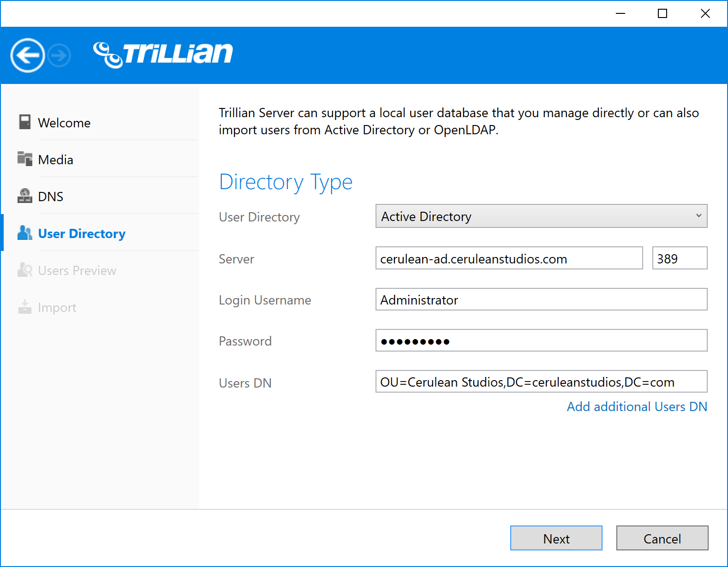The width and height of the screenshot is (728, 567).
Task: Click the port field showing 389
Action: [680, 258]
